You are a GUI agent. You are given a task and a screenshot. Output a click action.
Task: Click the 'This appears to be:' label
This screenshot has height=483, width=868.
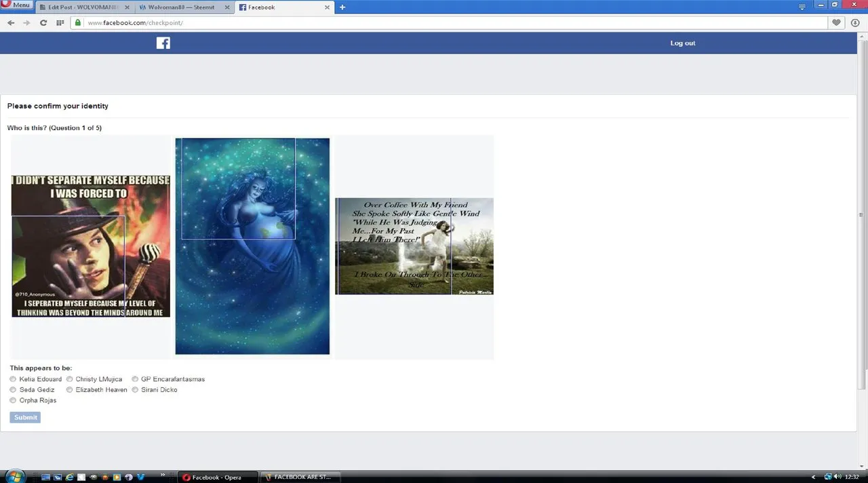point(41,368)
